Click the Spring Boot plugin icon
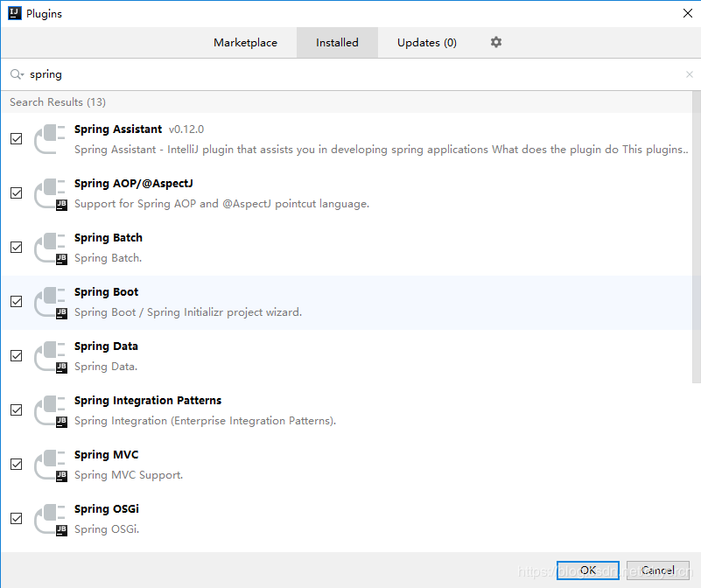Image resolution: width=701 pixels, height=588 pixels. click(x=50, y=301)
